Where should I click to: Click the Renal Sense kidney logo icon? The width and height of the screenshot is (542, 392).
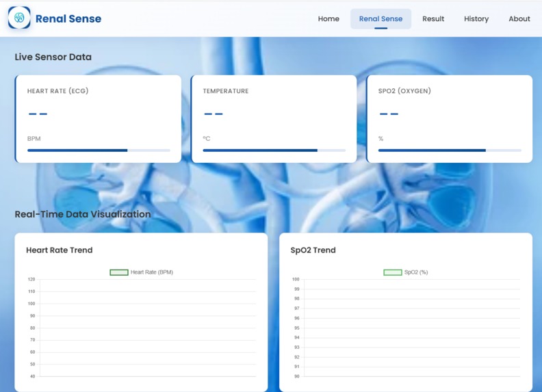pyautogui.click(x=19, y=18)
